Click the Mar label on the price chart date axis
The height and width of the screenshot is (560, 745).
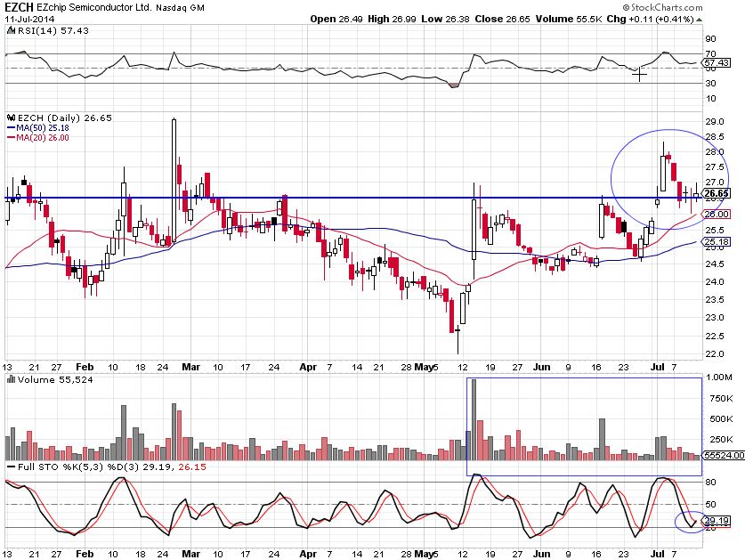click(x=191, y=367)
